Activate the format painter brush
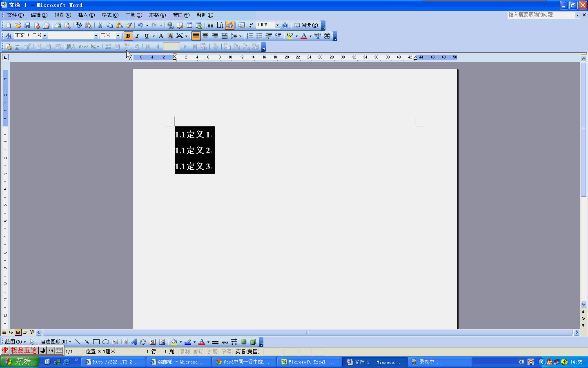 coord(129,25)
